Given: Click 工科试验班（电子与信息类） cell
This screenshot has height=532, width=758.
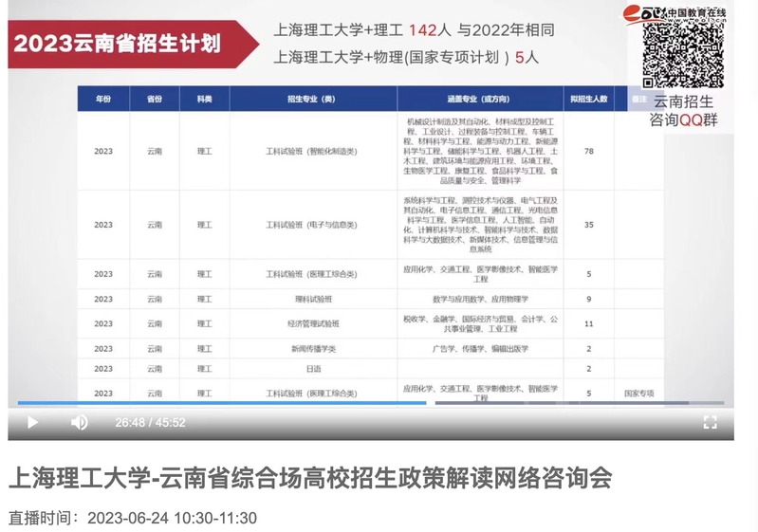Looking at the screenshot, I should [312, 225].
